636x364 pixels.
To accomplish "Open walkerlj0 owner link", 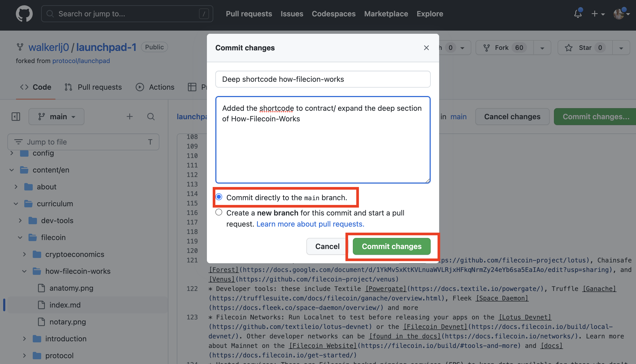I will pos(49,47).
